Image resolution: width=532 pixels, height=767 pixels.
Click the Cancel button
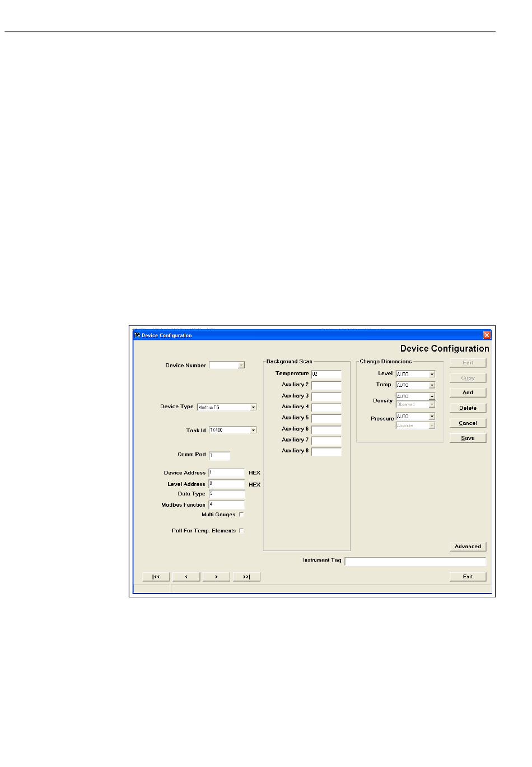468,423
